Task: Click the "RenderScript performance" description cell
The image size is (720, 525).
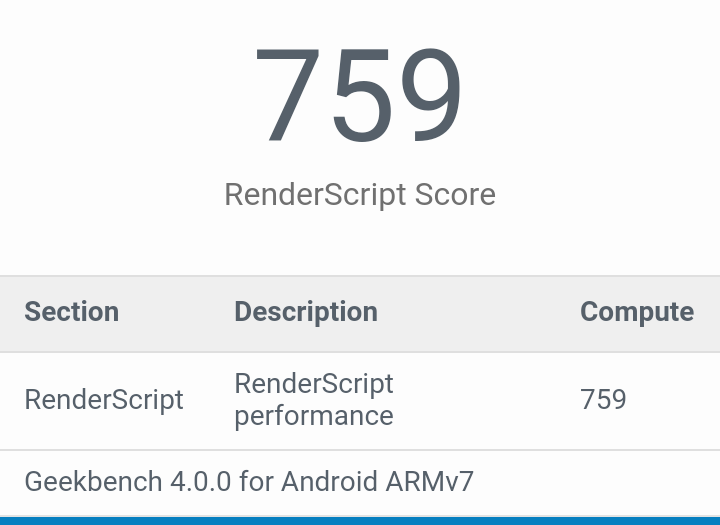Action: 314,399
